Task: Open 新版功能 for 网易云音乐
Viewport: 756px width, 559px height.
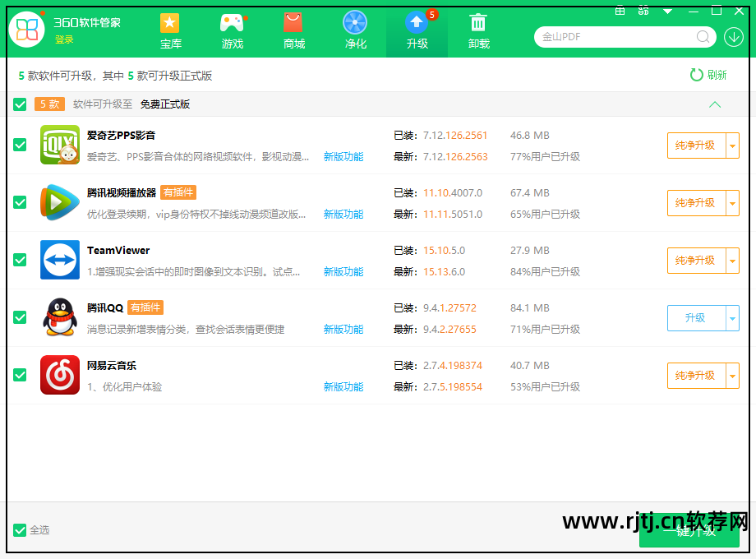Action: click(343, 386)
